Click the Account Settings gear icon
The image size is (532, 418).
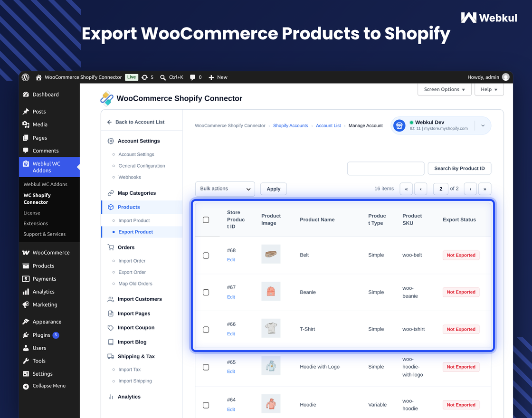tap(111, 141)
